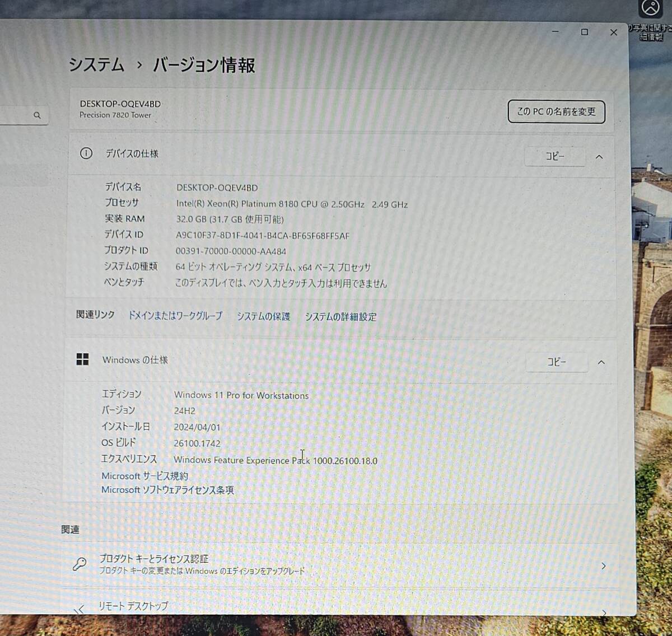The width and height of the screenshot is (672, 636).
Task: Click the info icon beside デバイスの仕様
Action: pos(86,153)
